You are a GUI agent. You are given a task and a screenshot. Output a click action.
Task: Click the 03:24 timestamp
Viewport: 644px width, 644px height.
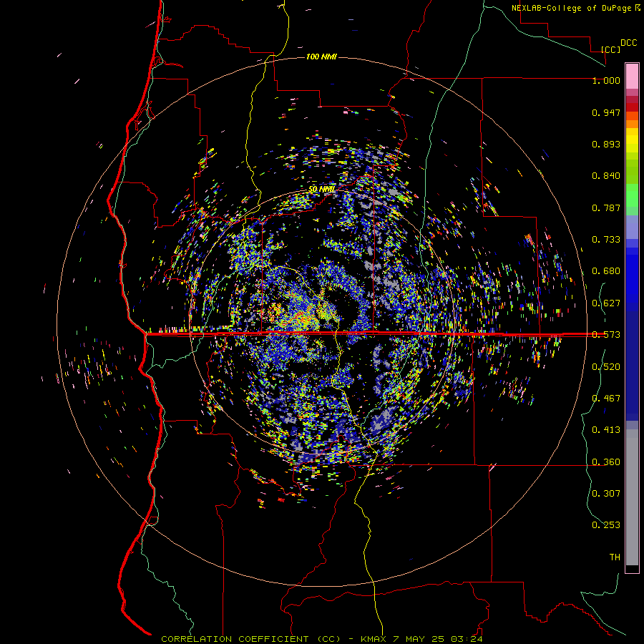pyautogui.click(x=466, y=639)
